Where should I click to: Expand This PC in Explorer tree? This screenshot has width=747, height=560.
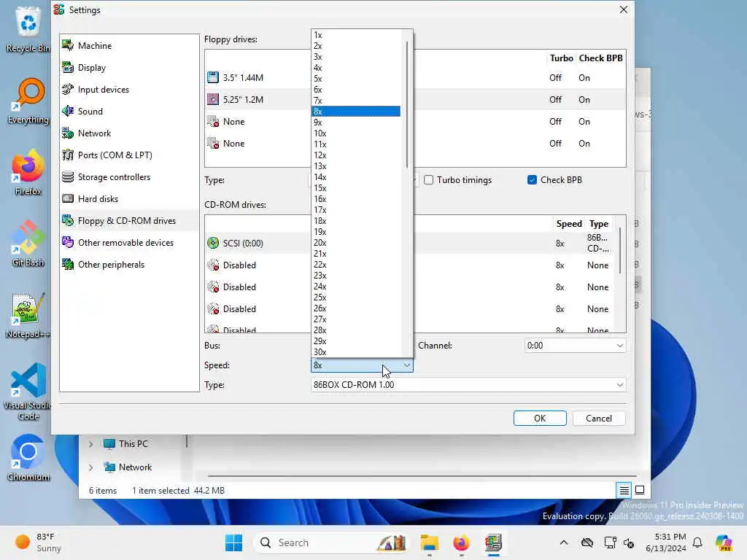coord(90,444)
